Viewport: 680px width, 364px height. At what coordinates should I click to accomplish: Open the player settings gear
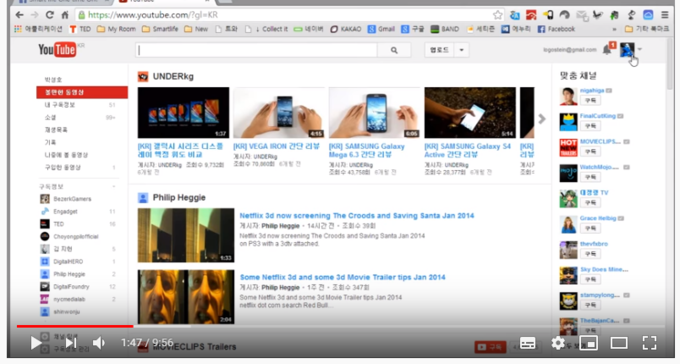[558, 343]
